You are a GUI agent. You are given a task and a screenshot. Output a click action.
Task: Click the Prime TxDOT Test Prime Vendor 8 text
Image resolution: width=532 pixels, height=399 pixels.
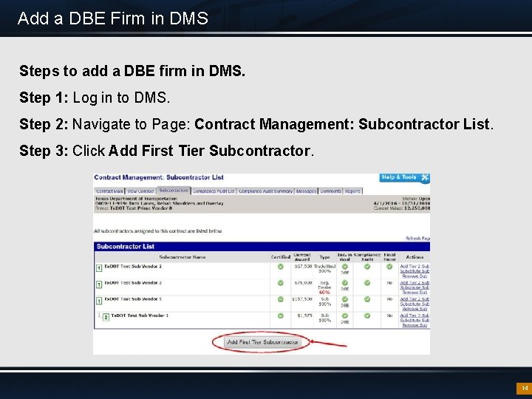134,208
